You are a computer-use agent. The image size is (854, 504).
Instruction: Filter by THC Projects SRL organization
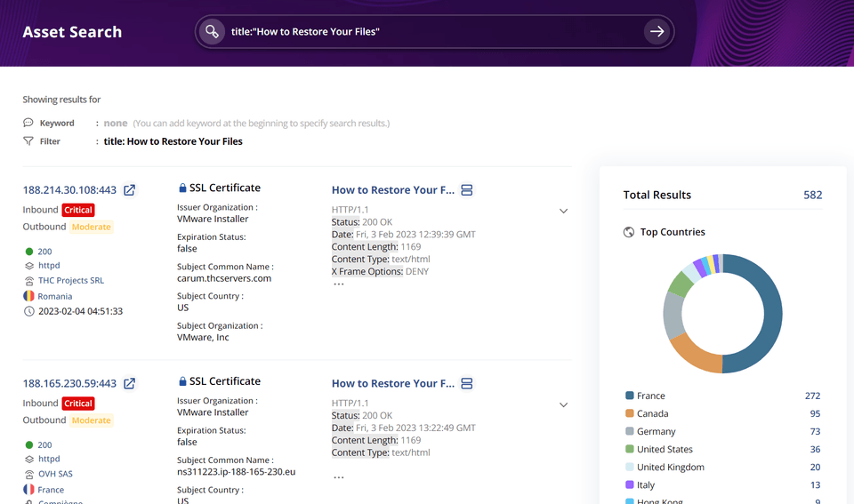[70, 280]
